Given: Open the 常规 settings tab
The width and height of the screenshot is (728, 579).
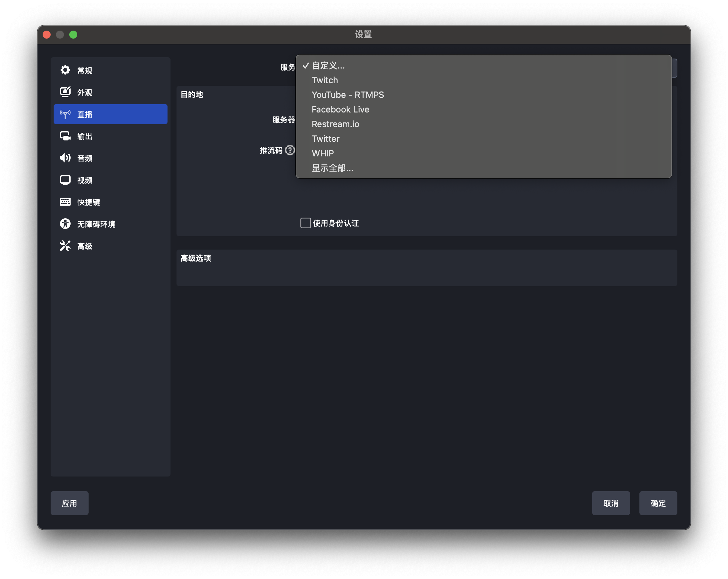Looking at the screenshot, I should (111, 70).
